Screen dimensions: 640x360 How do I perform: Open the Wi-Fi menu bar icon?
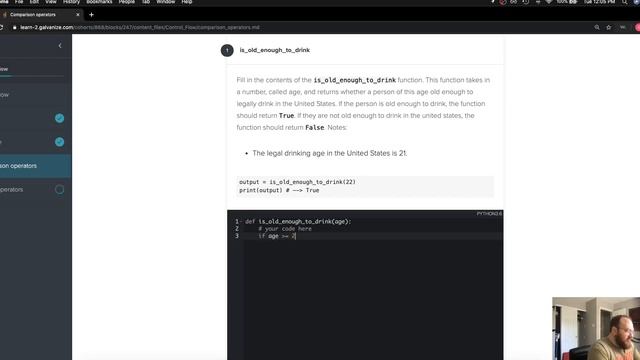(549, 2)
